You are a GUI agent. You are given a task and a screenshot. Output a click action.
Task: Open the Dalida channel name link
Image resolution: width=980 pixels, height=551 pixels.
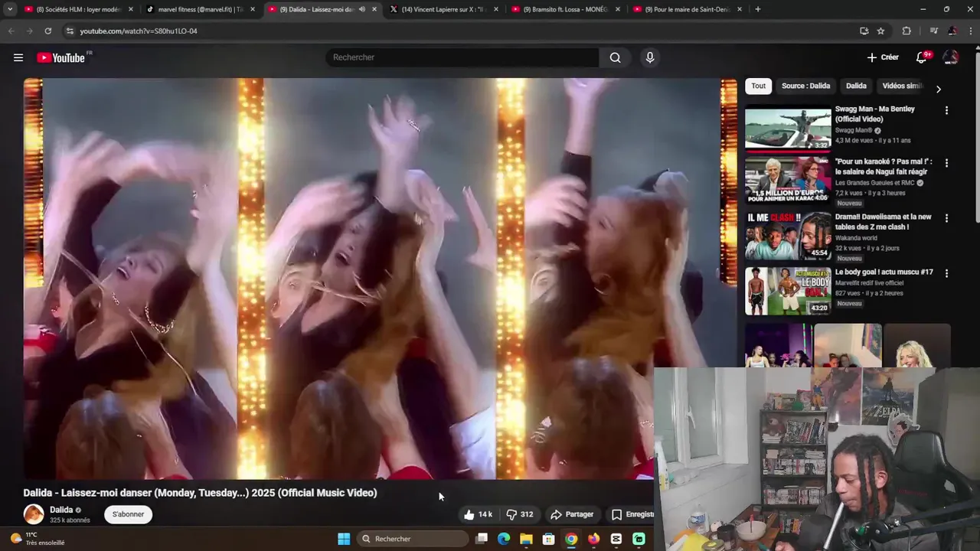pos(61,510)
